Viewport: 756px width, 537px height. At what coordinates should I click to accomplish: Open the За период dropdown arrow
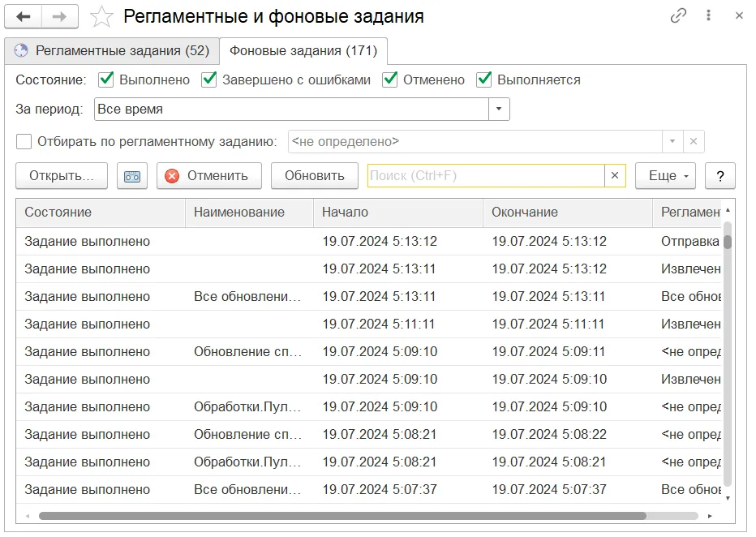click(x=499, y=109)
